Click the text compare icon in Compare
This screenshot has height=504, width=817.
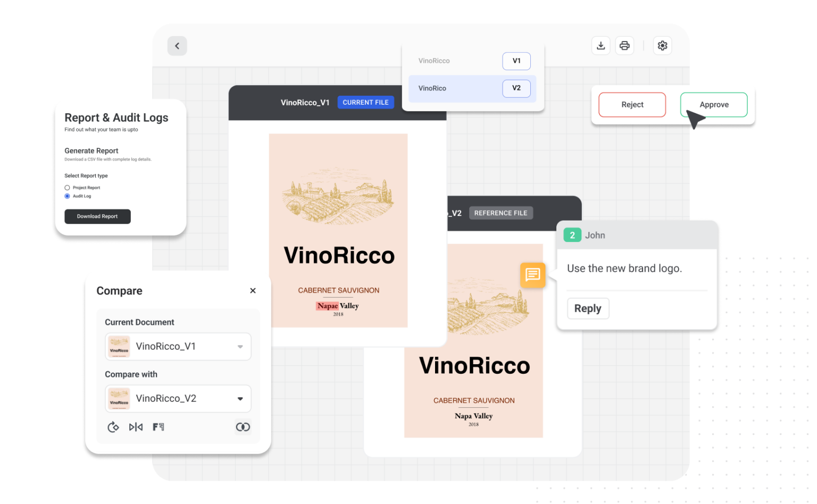tap(159, 427)
